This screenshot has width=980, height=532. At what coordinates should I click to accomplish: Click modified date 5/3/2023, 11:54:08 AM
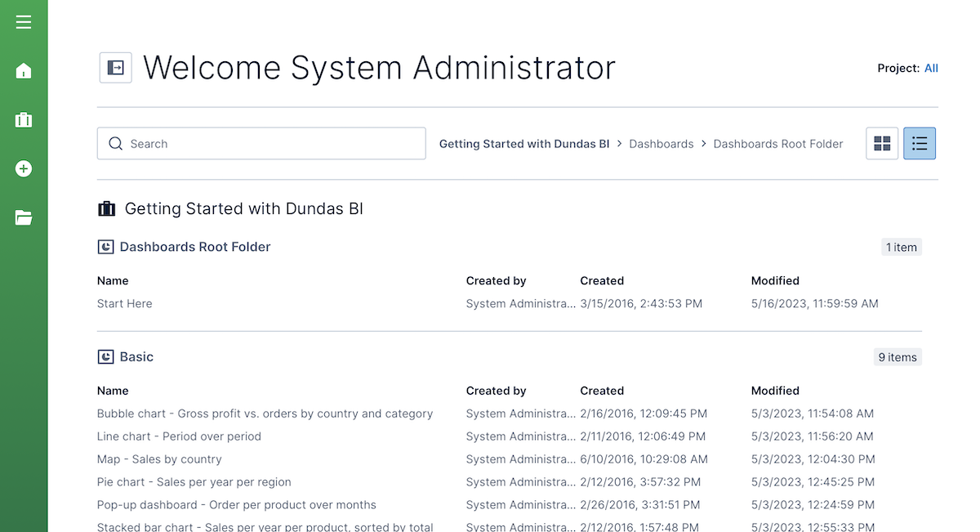812,414
